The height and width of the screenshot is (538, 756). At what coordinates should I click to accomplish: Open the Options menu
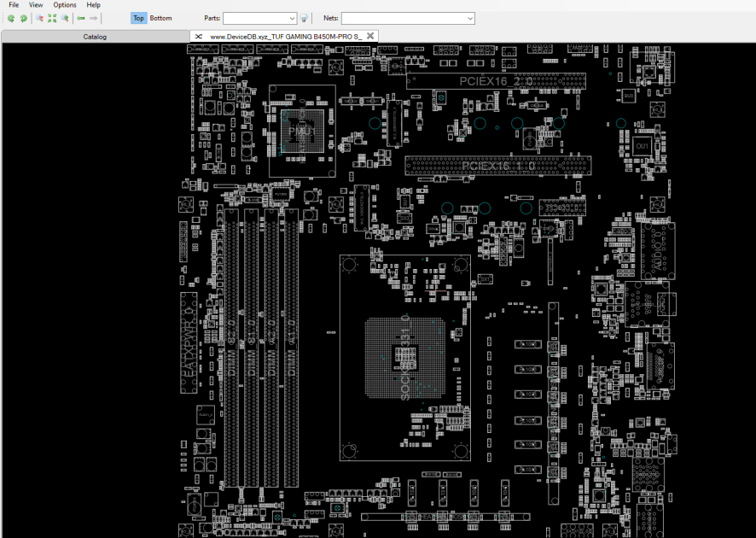[x=65, y=5]
